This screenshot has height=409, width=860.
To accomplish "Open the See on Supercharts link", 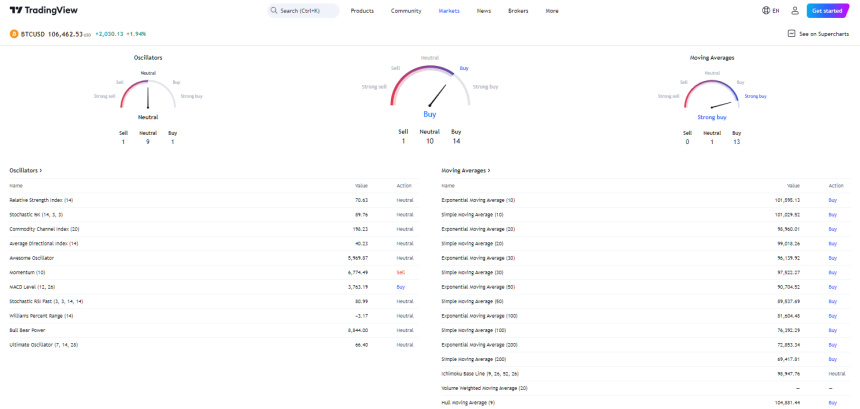I will [x=826, y=33].
